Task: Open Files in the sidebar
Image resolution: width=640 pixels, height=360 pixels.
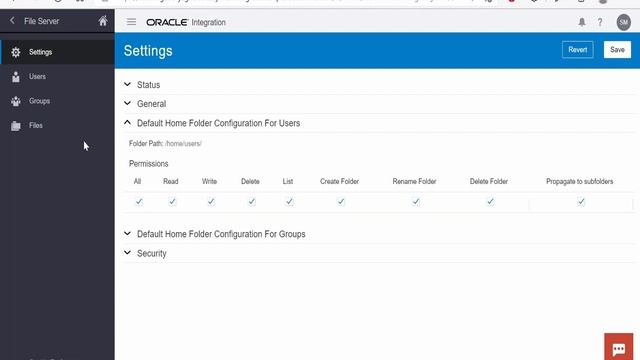Action: (57, 126)
